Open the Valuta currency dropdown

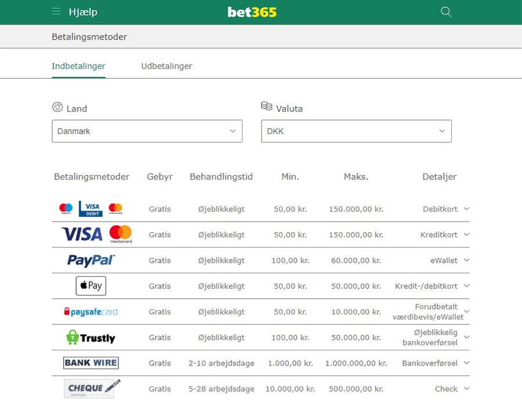click(356, 131)
